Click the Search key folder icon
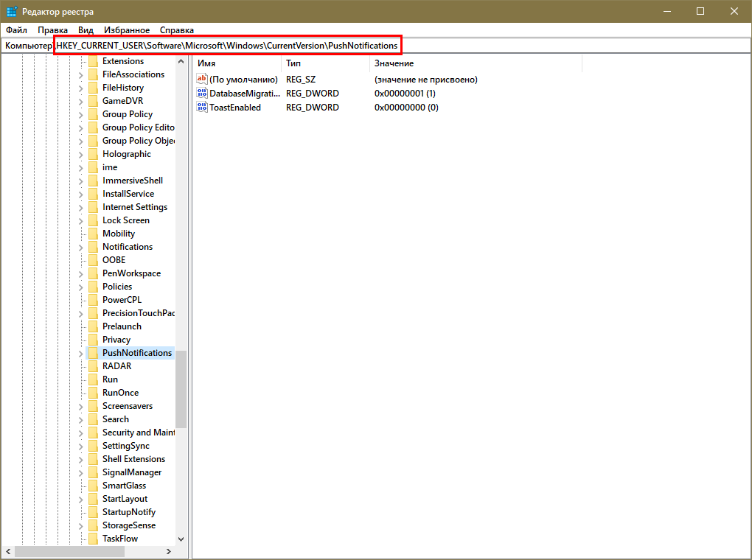The width and height of the screenshot is (752, 560). tap(93, 419)
